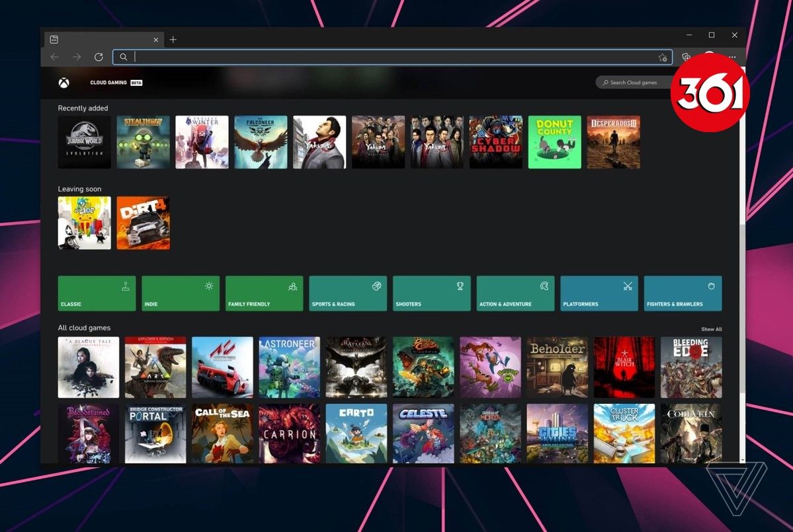Click the browser address bar
The height and width of the screenshot is (532, 793).
(x=390, y=57)
